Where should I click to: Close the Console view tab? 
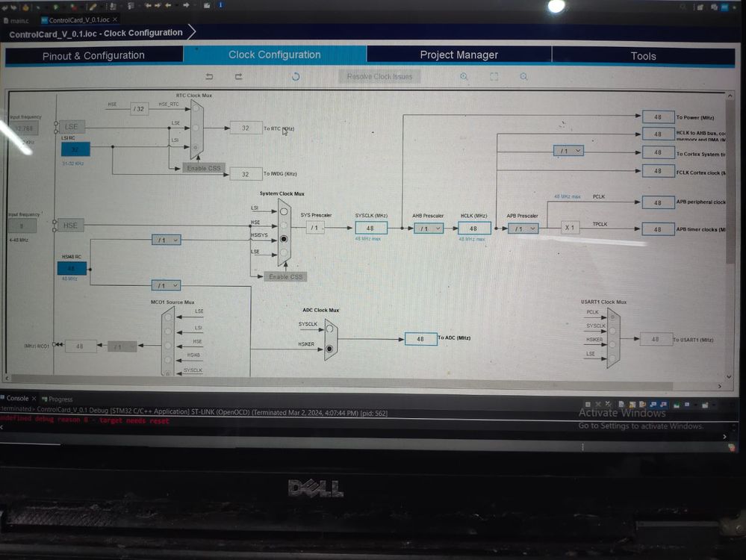point(34,398)
